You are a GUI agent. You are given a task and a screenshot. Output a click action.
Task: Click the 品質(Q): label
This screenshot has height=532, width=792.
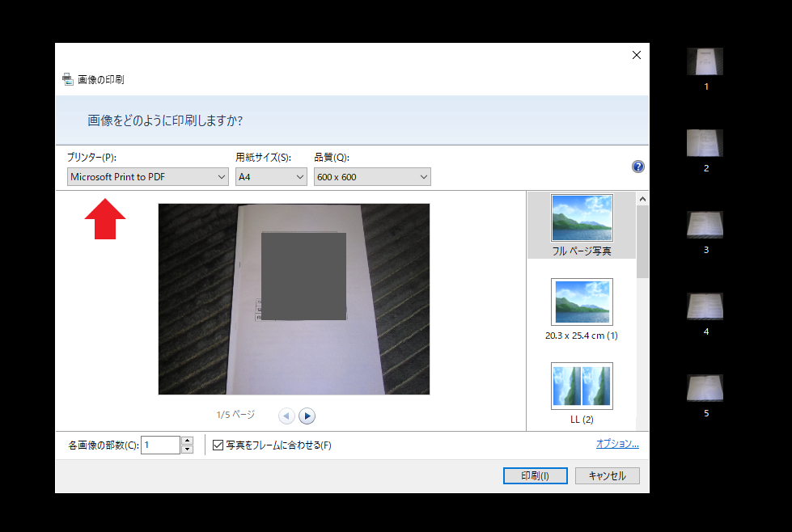[332, 158]
